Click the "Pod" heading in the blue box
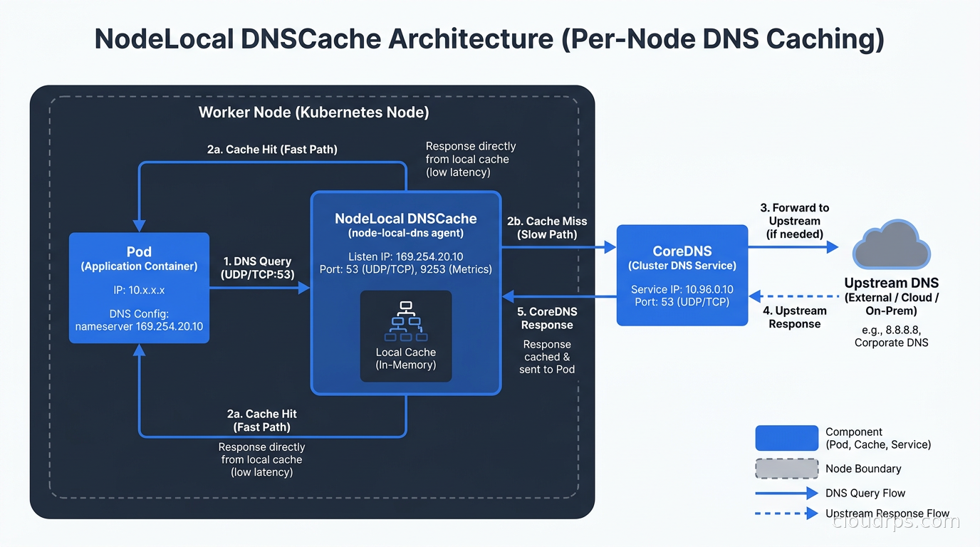 [139, 251]
